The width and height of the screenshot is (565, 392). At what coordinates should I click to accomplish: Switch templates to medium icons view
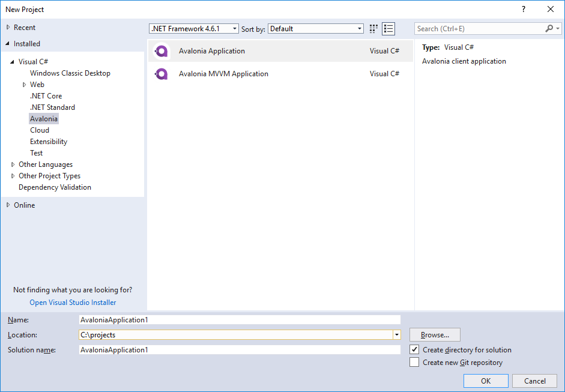coord(373,28)
